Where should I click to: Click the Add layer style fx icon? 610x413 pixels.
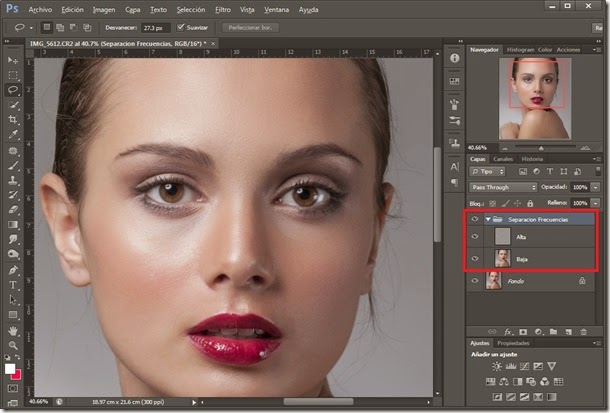[x=508, y=332]
